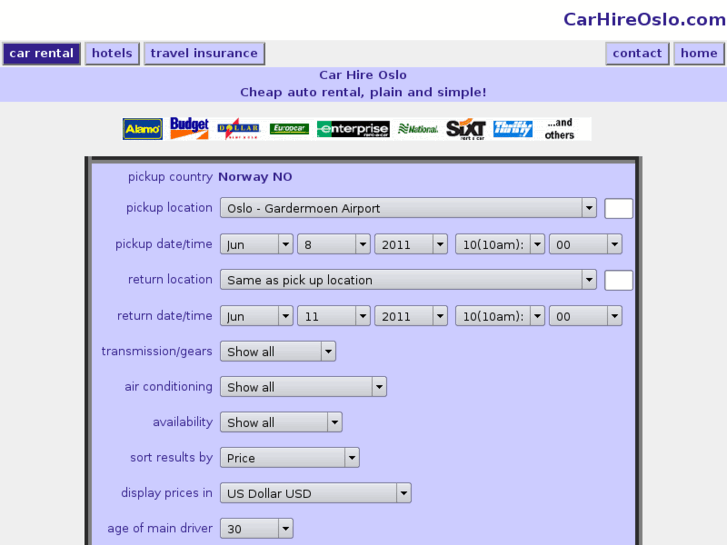Open the age of main driver dropdown
727x545 pixels.
pyautogui.click(x=256, y=529)
